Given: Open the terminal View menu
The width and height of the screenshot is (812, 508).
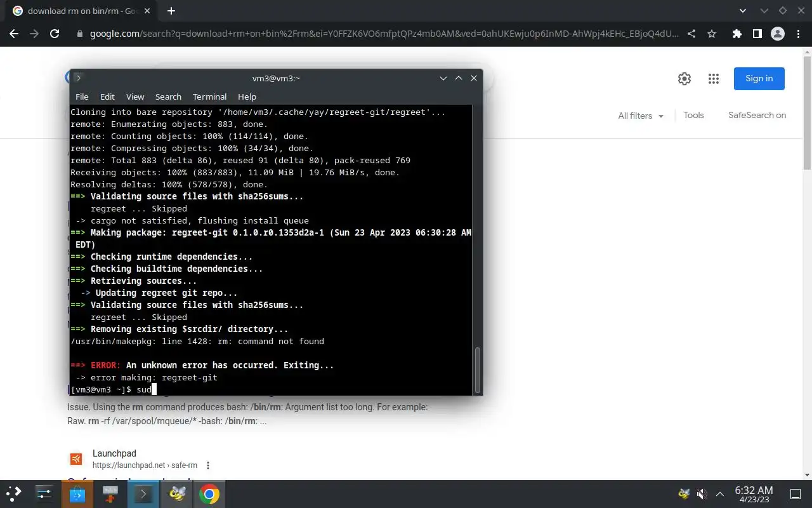Looking at the screenshot, I should click(135, 97).
